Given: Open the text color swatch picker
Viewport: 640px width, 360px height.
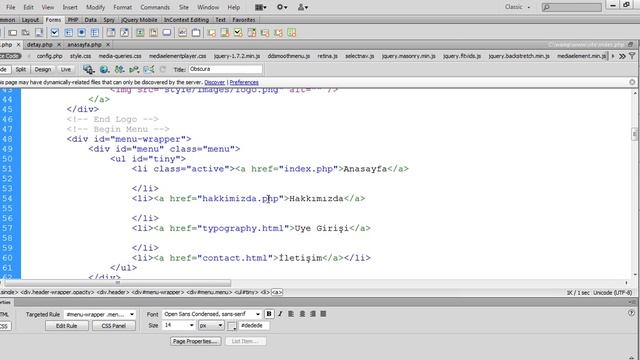Looking at the screenshot, I should click(x=232, y=326).
